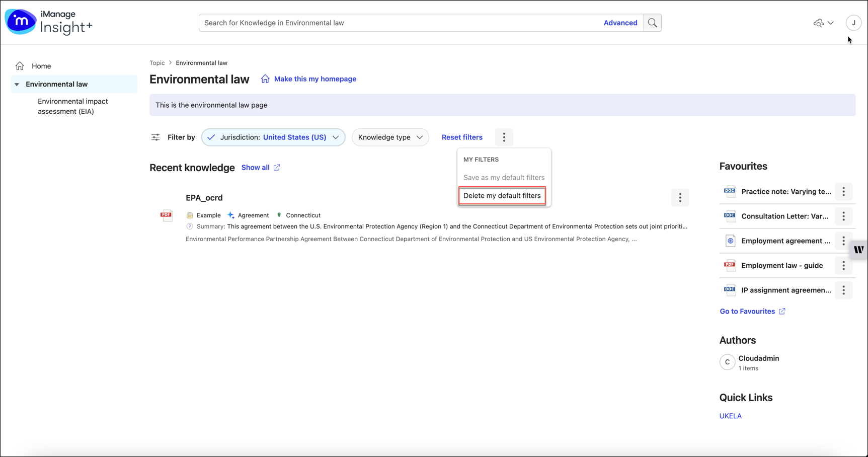
Task: Open the W widget tab on right edge
Action: point(858,250)
